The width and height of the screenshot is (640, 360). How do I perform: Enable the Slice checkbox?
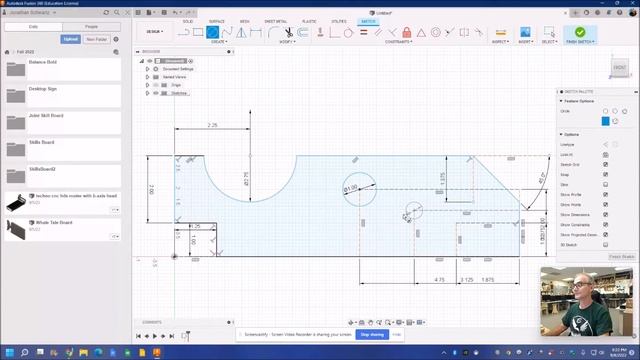pos(605,184)
